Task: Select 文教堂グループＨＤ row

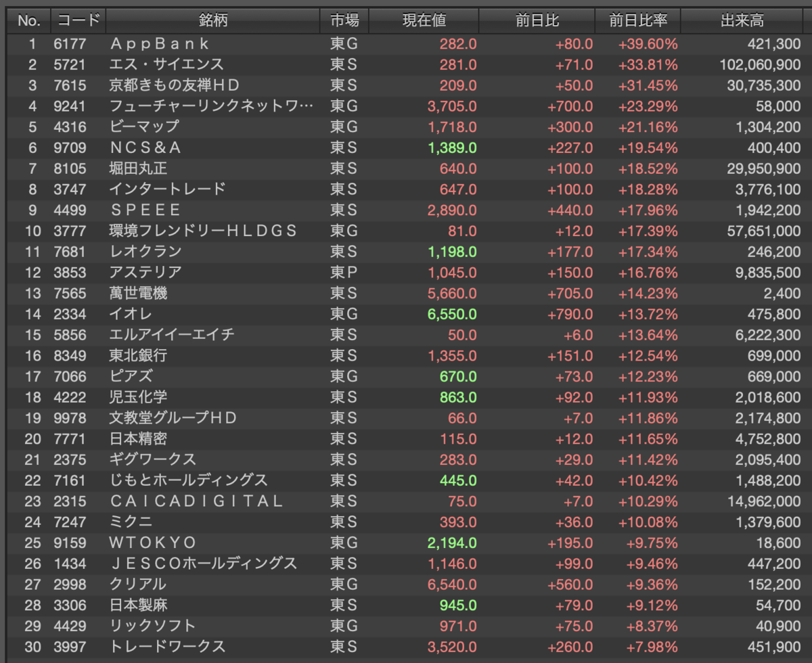Action: [x=406, y=417]
